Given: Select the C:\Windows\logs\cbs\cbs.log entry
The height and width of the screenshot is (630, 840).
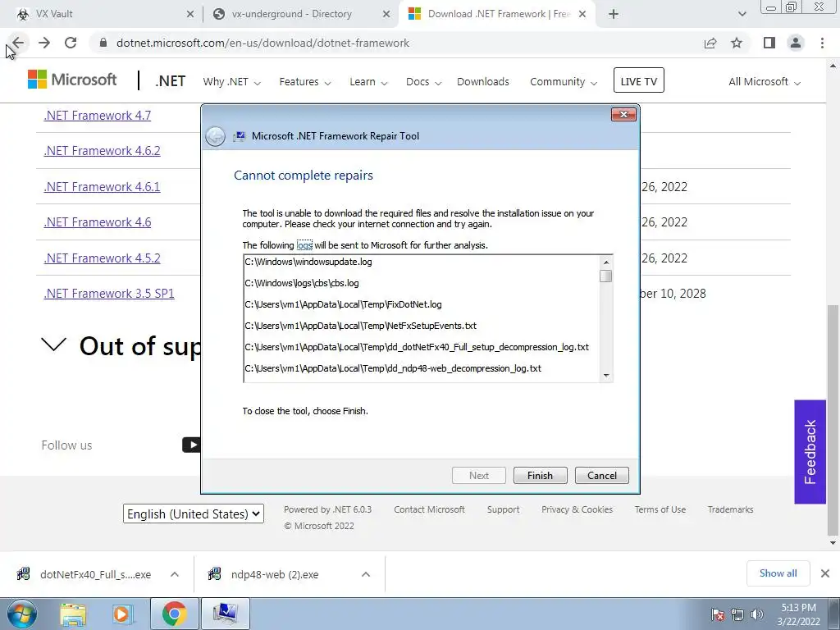Looking at the screenshot, I should pos(302,283).
